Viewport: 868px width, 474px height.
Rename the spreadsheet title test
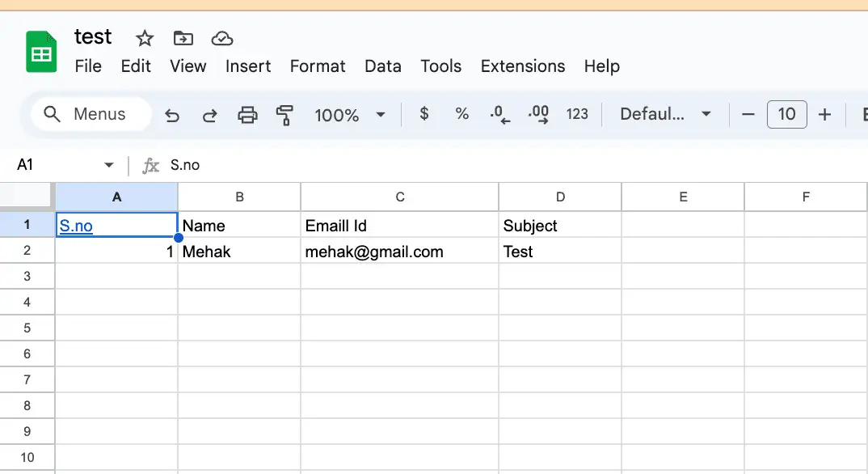[92, 36]
